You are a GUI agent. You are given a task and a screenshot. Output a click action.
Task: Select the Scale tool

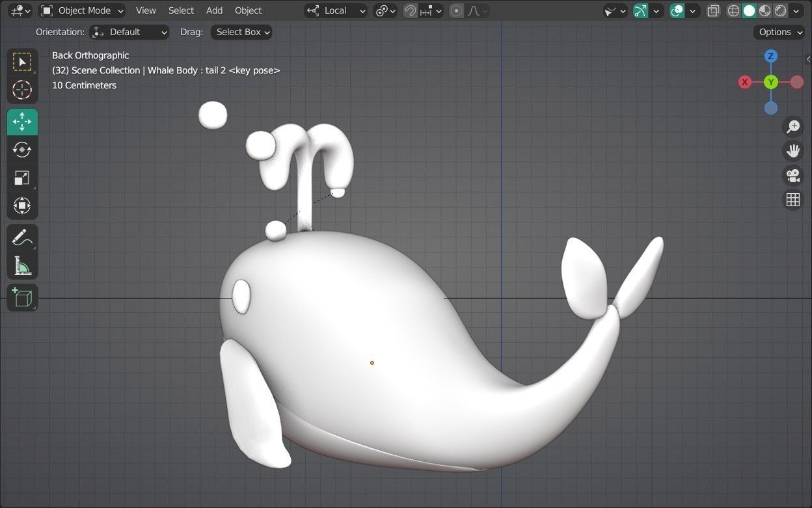pyautogui.click(x=22, y=178)
